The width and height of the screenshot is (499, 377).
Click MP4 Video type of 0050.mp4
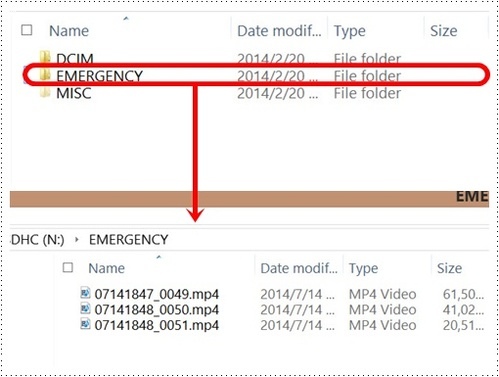382,310
